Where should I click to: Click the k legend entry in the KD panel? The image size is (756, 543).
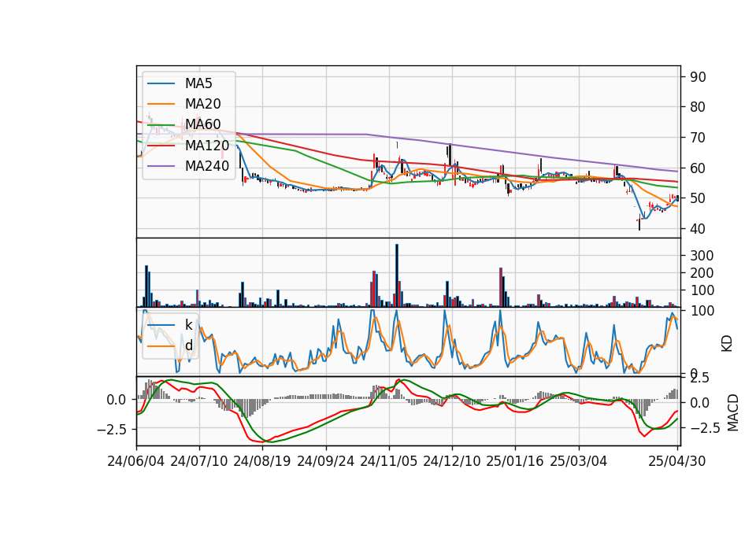pyautogui.click(x=189, y=325)
